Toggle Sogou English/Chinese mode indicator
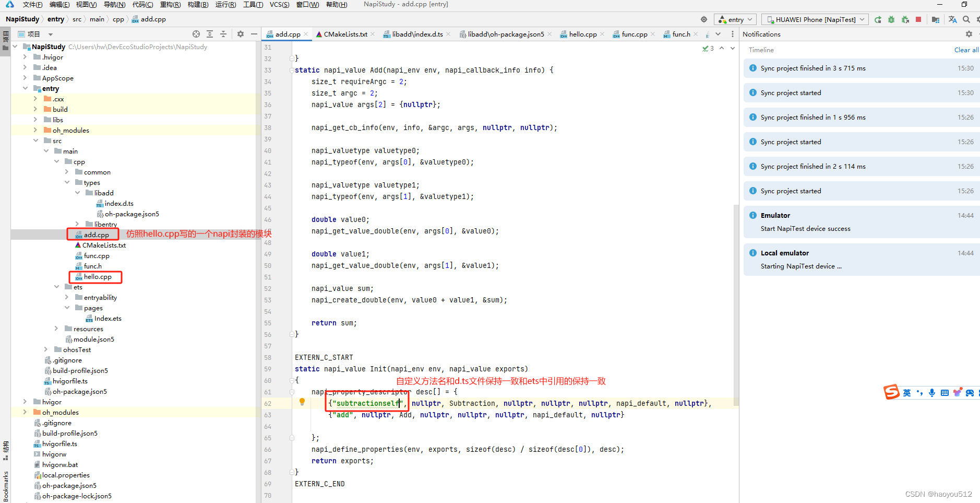The width and height of the screenshot is (980, 503). [907, 393]
